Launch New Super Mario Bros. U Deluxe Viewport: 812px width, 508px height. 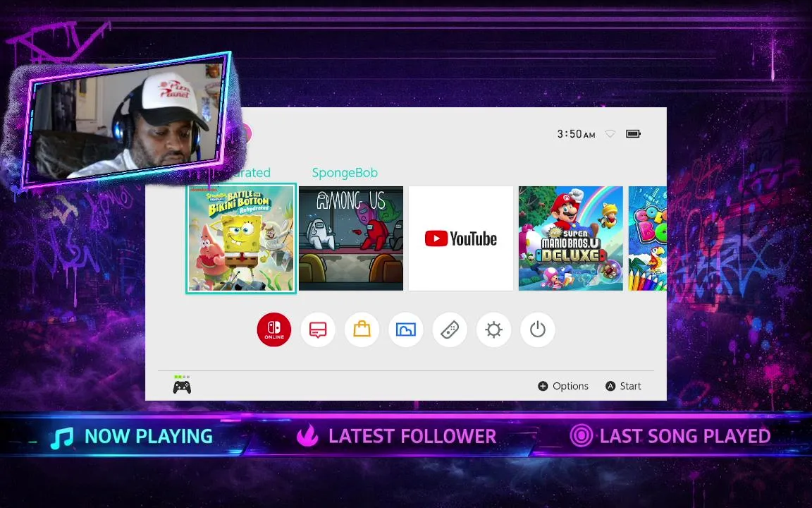[x=571, y=238]
